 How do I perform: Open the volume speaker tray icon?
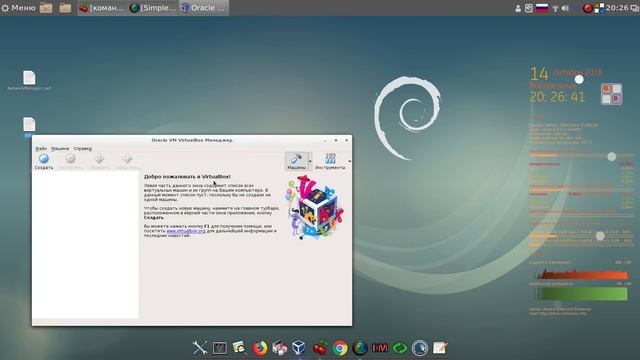(x=565, y=8)
